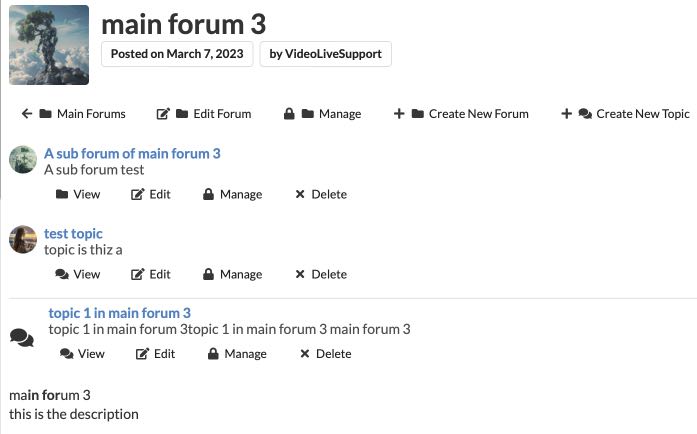Open Edit Forum for main forum 3
The width and height of the screenshot is (697, 434).
(204, 114)
